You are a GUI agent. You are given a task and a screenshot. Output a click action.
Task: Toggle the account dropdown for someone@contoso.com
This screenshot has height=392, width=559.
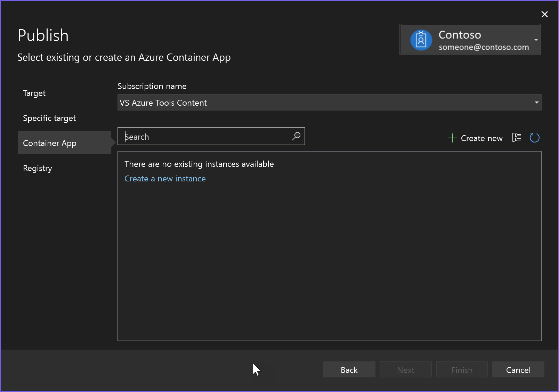536,40
